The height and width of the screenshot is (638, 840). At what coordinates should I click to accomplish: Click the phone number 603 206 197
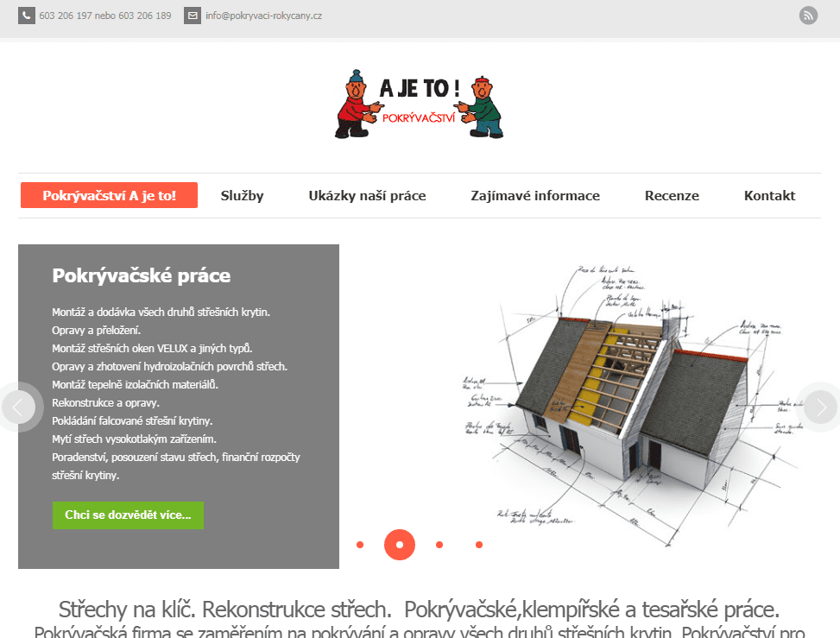66,16
